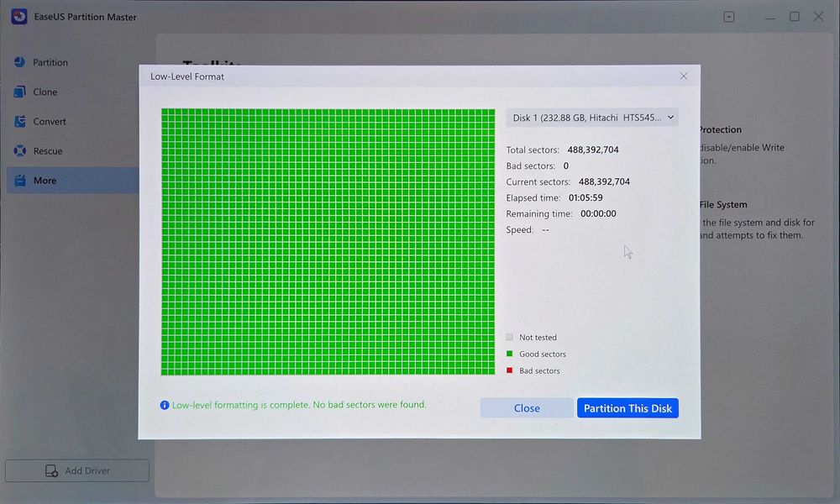
Task: Click the Speed value dashes
Action: click(545, 230)
